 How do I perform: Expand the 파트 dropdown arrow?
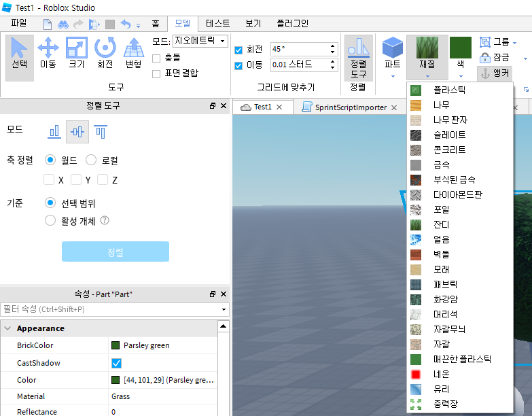click(393, 77)
